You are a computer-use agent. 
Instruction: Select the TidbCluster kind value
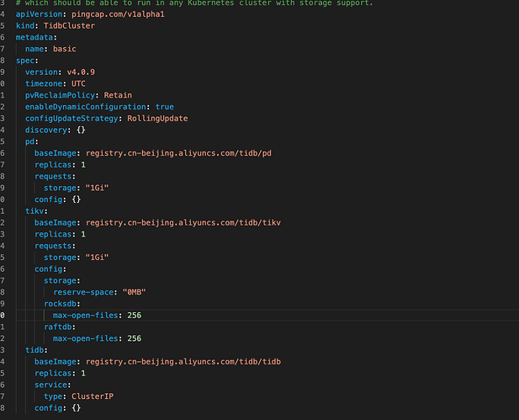(x=69, y=26)
